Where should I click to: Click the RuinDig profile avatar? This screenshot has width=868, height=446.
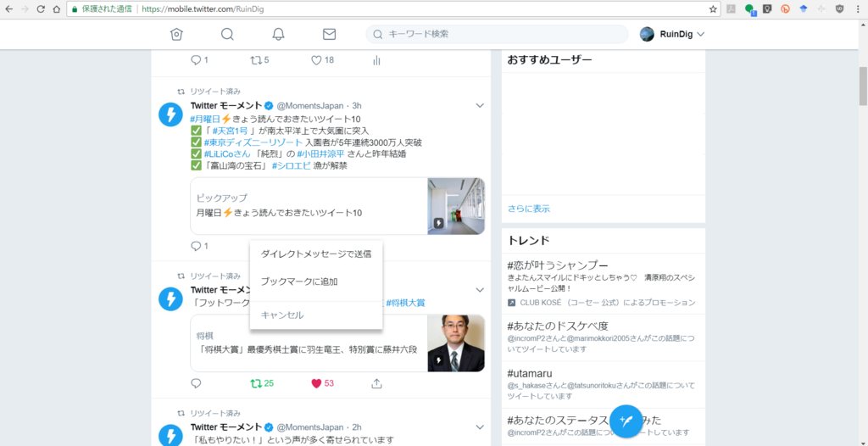point(647,35)
